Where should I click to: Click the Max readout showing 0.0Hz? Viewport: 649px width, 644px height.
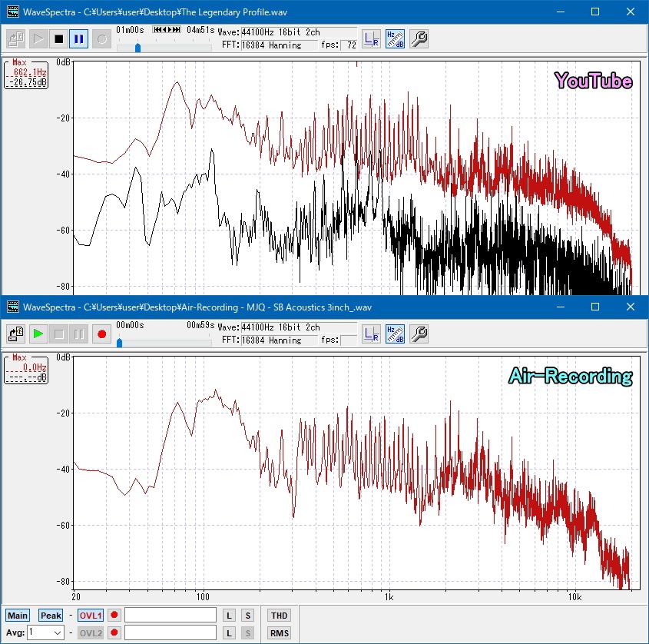(26, 370)
